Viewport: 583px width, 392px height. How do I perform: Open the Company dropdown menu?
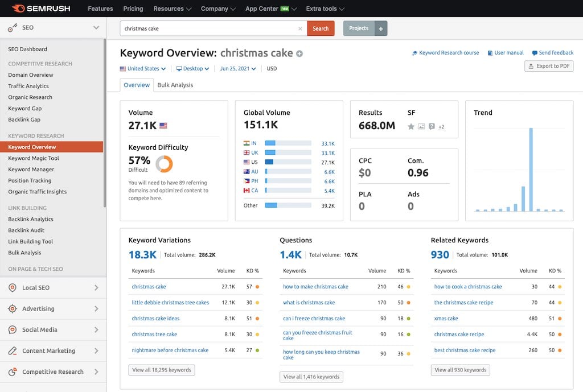click(218, 9)
